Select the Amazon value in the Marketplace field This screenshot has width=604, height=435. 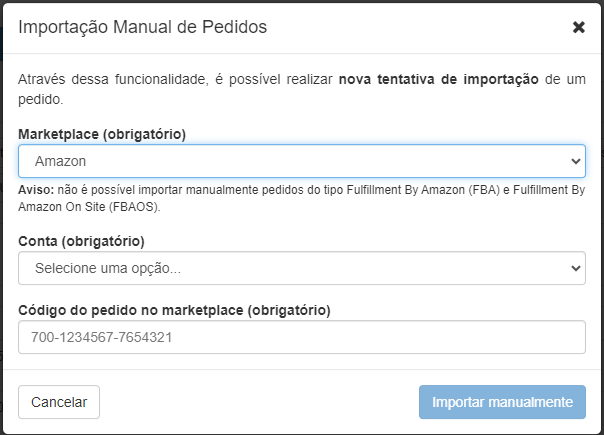click(58, 161)
